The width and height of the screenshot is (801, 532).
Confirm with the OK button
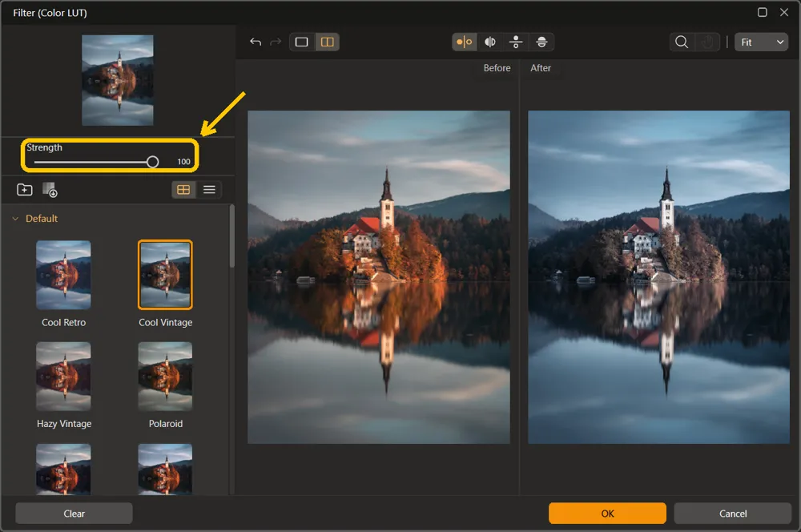pyautogui.click(x=607, y=513)
